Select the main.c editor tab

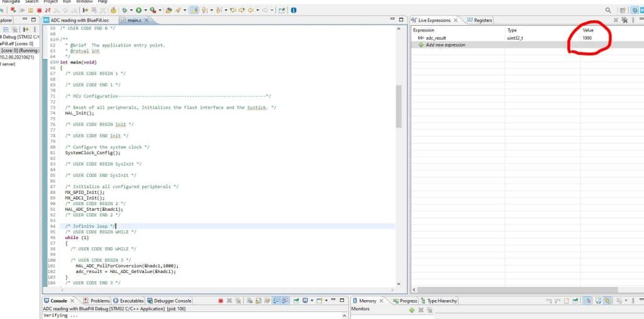coord(135,20)
